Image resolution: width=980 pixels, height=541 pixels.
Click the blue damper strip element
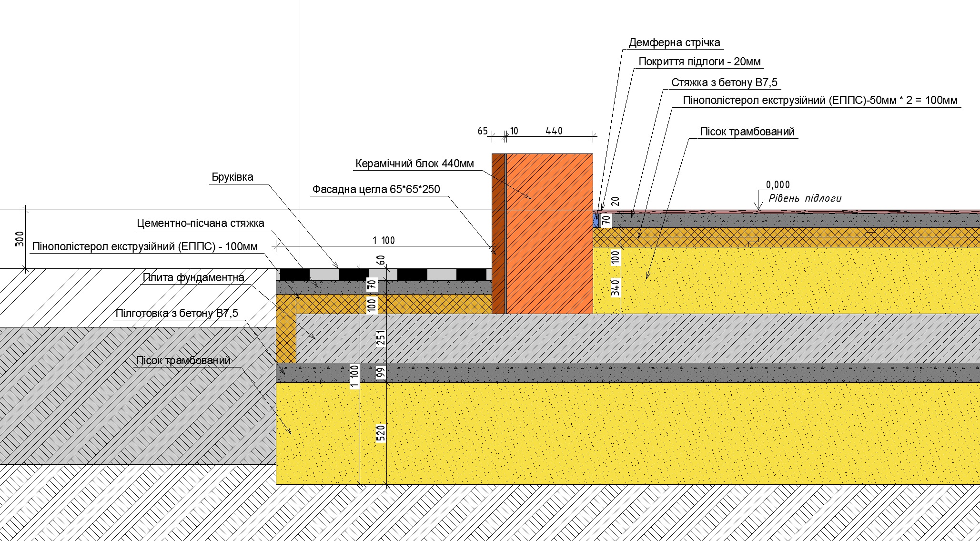pyautogui.click(x=596, y=220)
